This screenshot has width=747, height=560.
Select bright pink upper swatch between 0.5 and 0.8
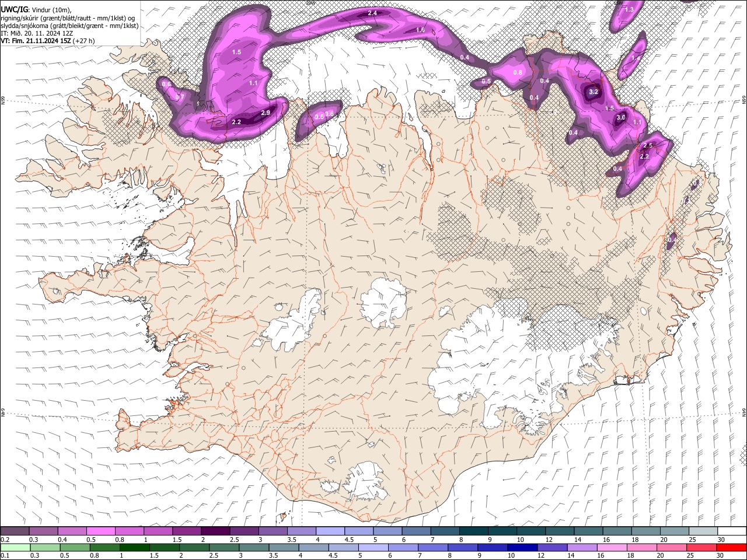[100, 531]
